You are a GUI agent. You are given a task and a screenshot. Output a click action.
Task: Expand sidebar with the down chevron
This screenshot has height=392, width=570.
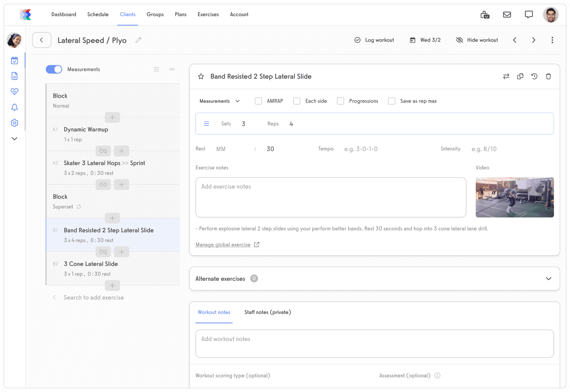click(15, 139)
